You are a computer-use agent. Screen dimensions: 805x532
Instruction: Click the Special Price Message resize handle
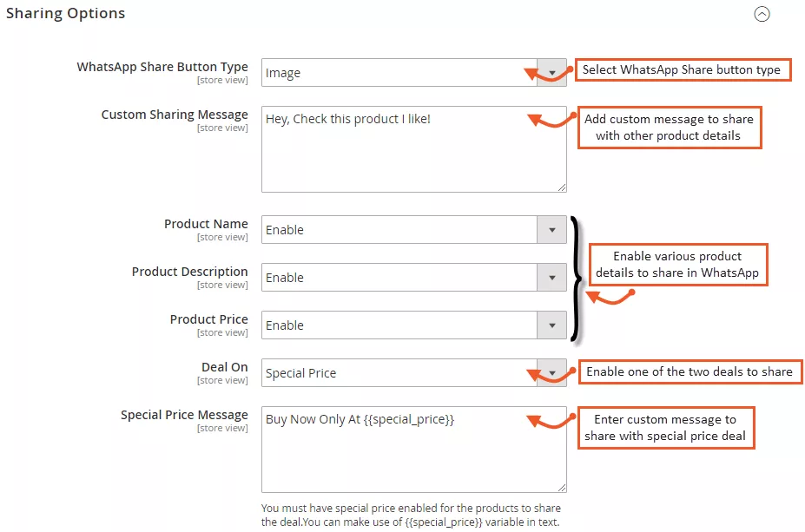(561, 487)
